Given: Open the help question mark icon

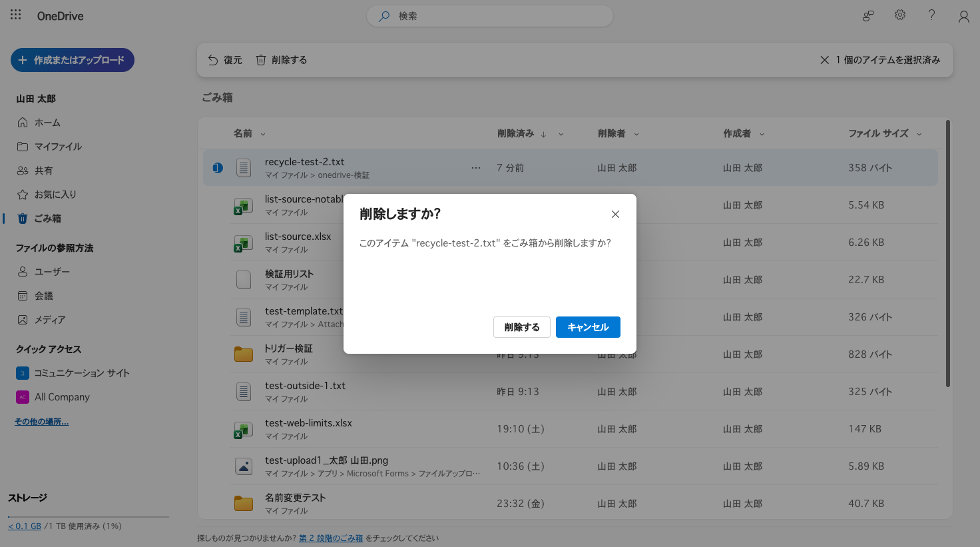Looking at the screenshot, I should pos(931,15).
